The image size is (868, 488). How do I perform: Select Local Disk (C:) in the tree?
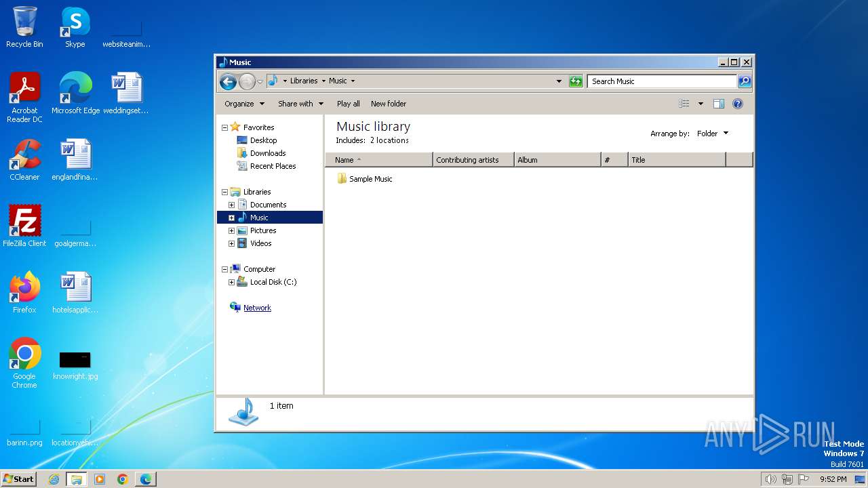click(273, 282)
